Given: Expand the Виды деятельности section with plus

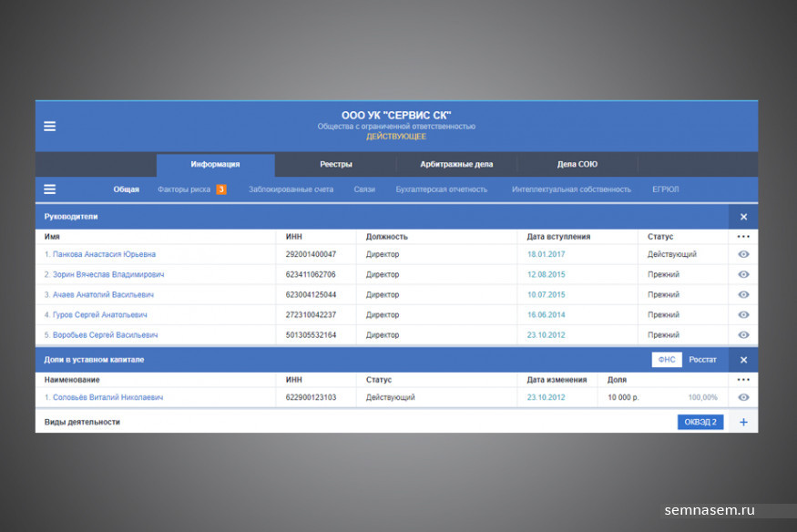Looking at the screenshot, I should click(743, 423).
